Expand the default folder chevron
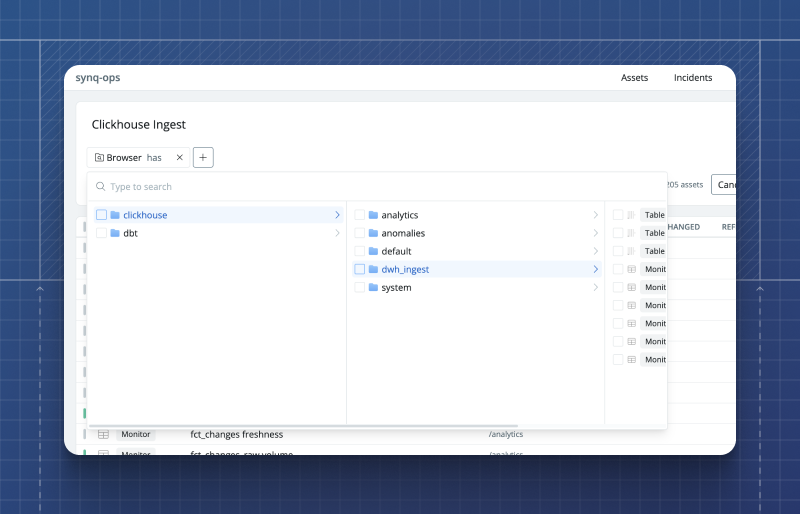 click(x=595, y=251)
